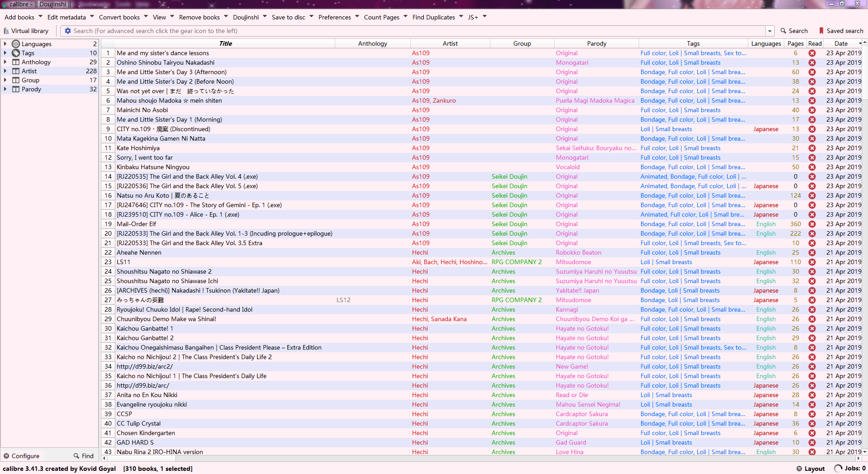Click the magnifier Search icon

[783, 31]
